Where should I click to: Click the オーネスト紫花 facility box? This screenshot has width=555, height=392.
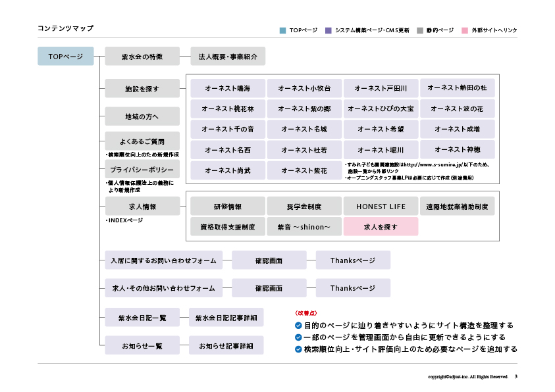304,170
